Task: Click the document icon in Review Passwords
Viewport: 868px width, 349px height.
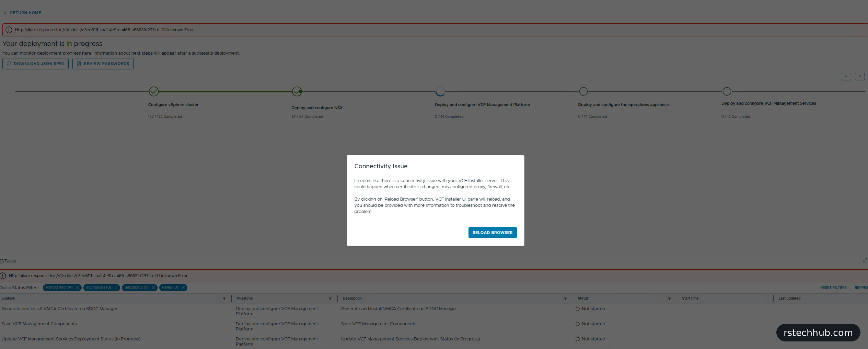Action: click(x=79, y=64)
